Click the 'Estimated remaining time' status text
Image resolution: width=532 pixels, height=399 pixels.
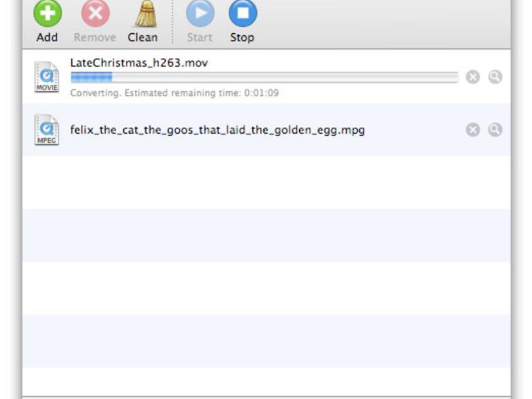click(174, 93)
